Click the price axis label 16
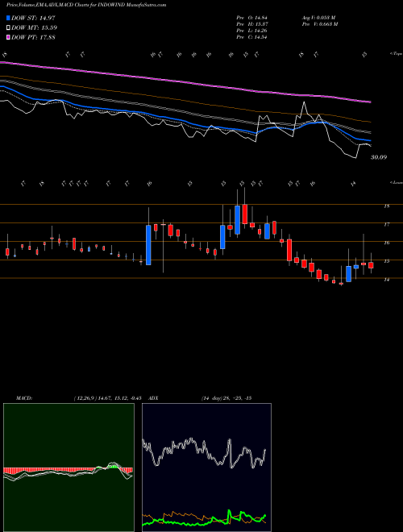This screenshot has width=403, height=532. 386,243
